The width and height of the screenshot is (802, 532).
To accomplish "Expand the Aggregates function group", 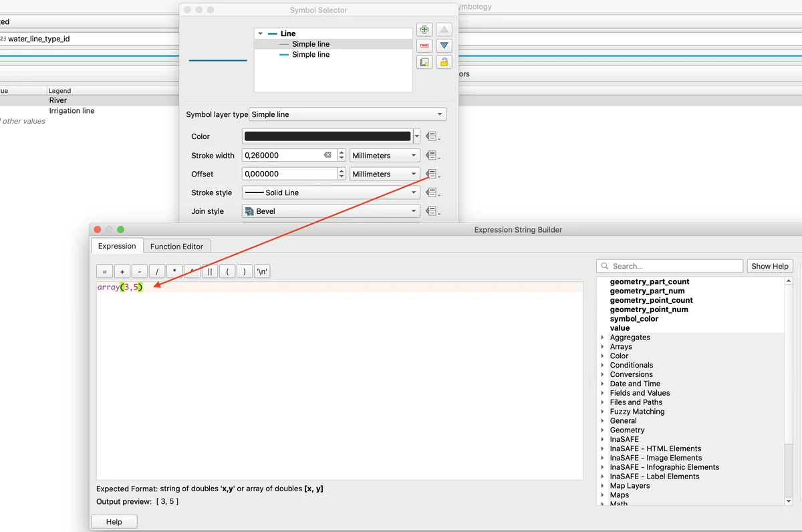I will [x=603, y=338].
